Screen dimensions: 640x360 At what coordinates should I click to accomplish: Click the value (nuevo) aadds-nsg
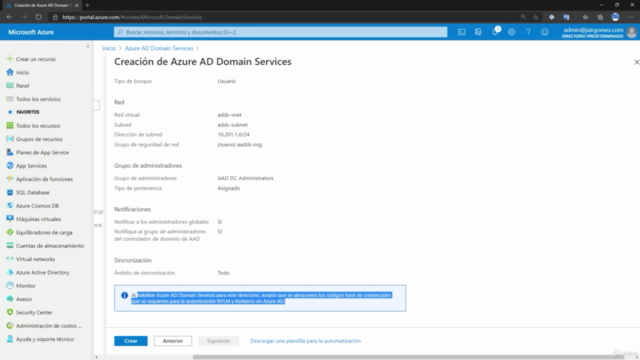click(x=240, y=144)
